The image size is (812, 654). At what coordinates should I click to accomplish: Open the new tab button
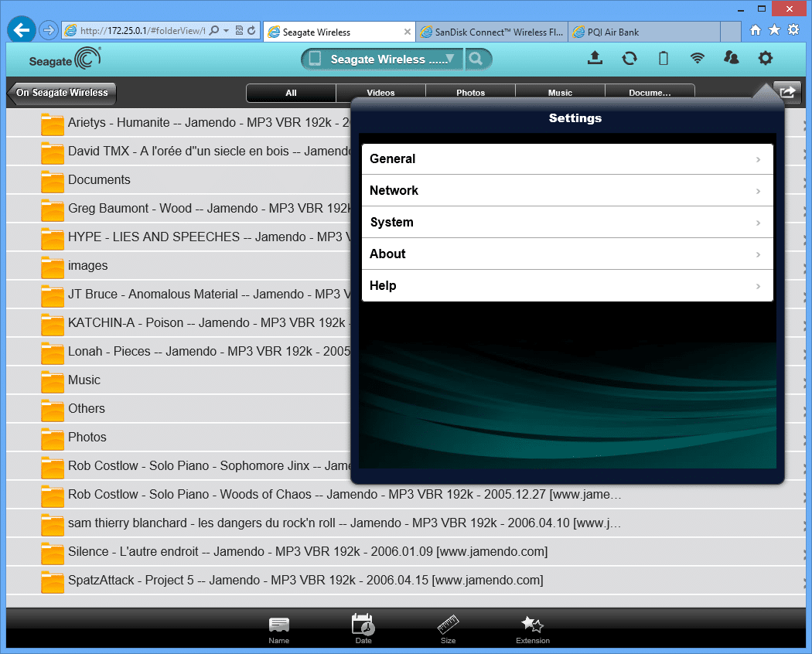coord(730,32)
